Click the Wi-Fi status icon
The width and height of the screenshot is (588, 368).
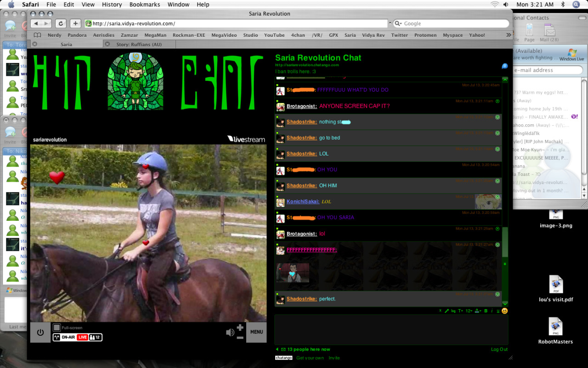point(495,5)
